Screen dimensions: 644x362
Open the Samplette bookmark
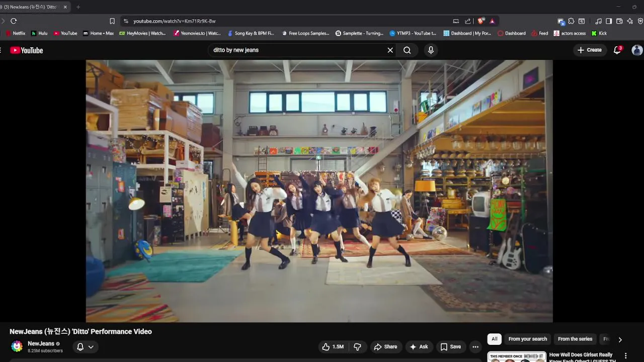coord(359,33)
